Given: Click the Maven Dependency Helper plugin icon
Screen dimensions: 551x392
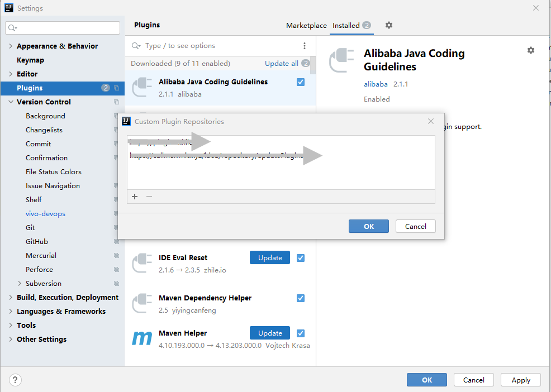Looking at the screenshot, I should click(x=142, y=303).
